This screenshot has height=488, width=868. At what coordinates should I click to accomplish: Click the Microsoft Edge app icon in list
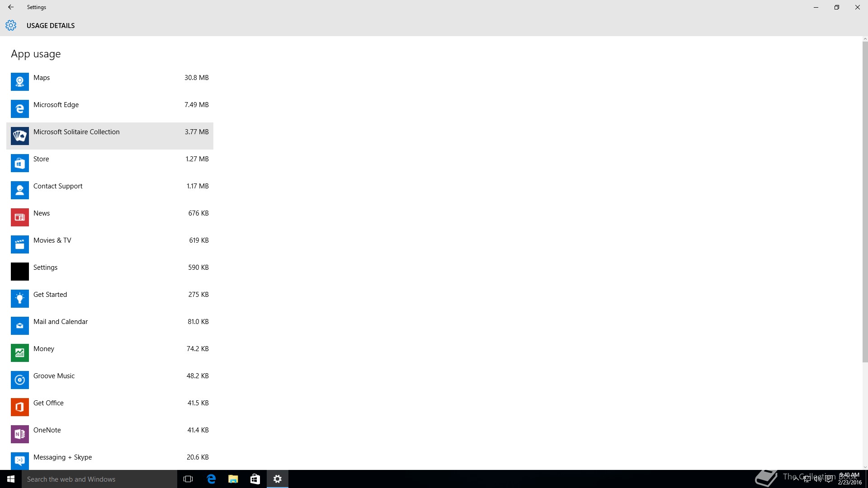(x=20, y=109)
